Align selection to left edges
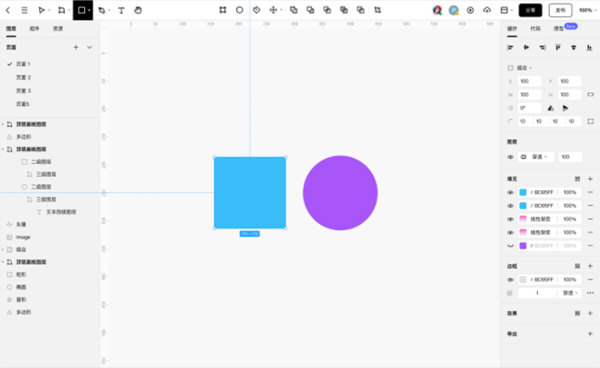Image resolution: width=600 pixels, height=368 pixels. 510,47
